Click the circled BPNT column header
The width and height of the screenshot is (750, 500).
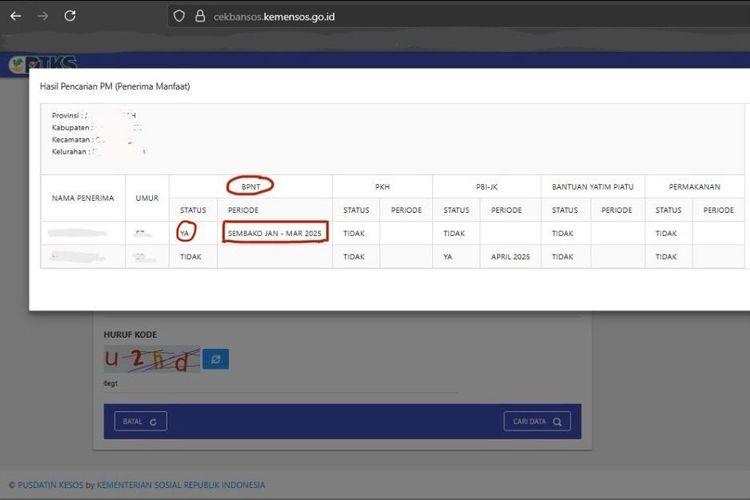pos(251,187)
